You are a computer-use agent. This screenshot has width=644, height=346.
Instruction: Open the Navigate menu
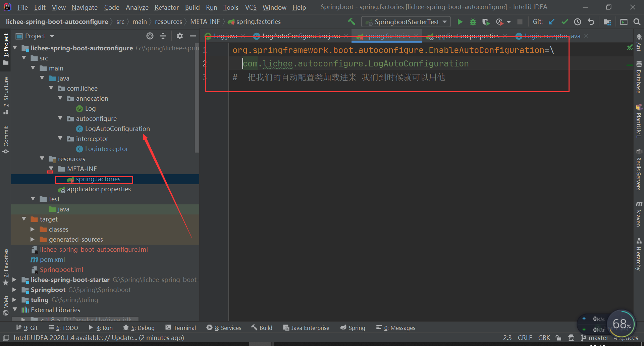coord(85,7)
